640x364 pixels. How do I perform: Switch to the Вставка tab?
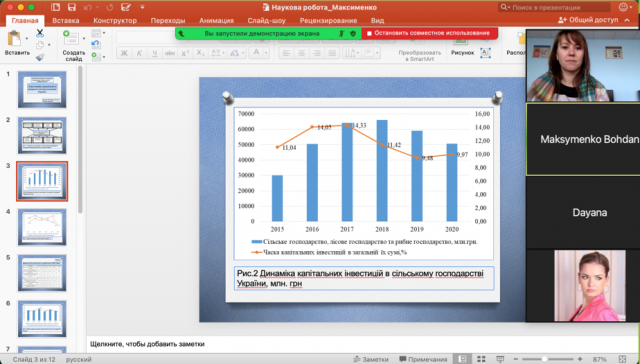[66, 20]
